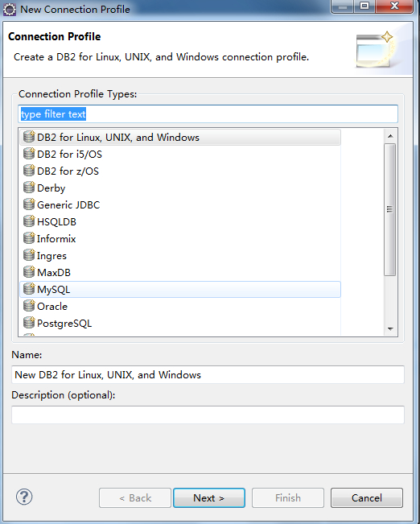Click the DB2 for Linux, UNIX, and Windows database icon
The image size is (420, 524).
[29, 137]
